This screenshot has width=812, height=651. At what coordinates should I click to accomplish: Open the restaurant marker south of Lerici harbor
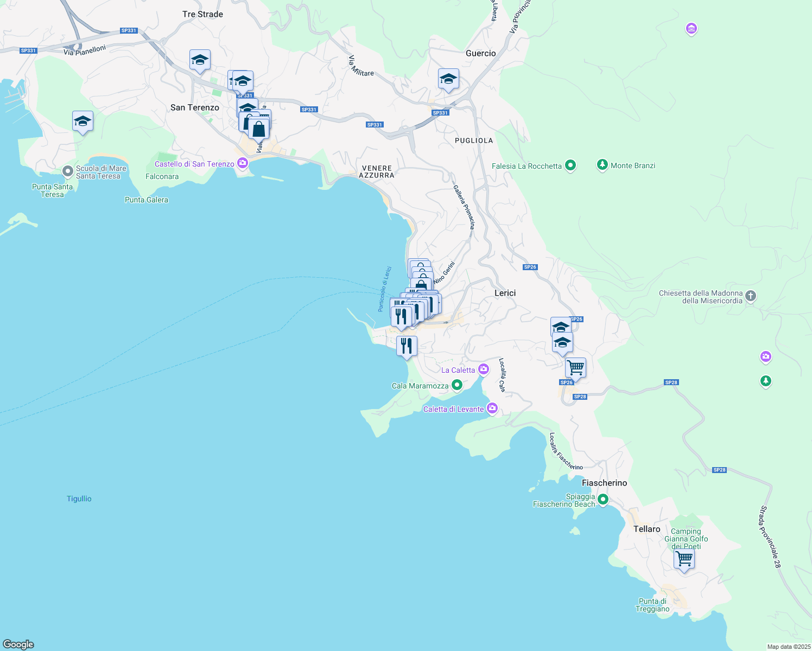(x=407, y=346)
